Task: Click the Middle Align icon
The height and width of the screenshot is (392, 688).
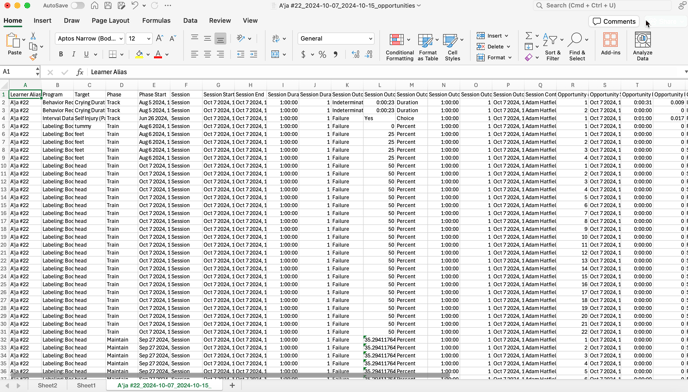Action: [x=207, y=38]
